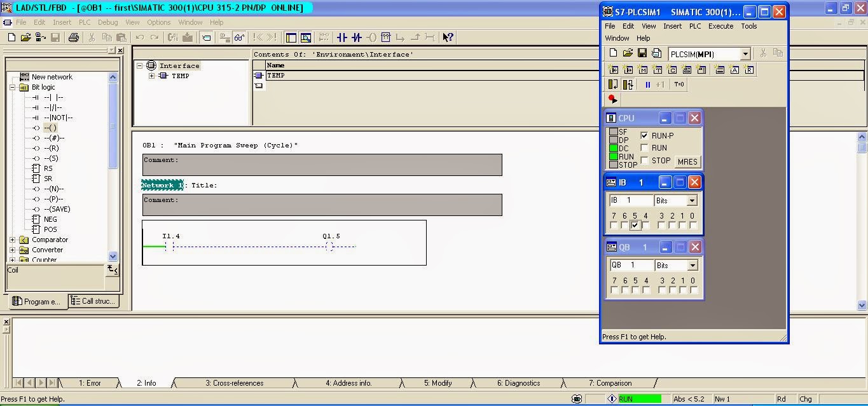Insert input variable in PLCSIM
Screen dimensions: 868x406
click(613, 69)
